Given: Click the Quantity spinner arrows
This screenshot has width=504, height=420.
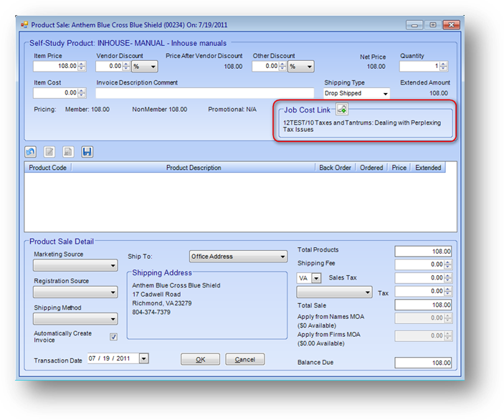Looking at the screenshot, I should (444, 66).
